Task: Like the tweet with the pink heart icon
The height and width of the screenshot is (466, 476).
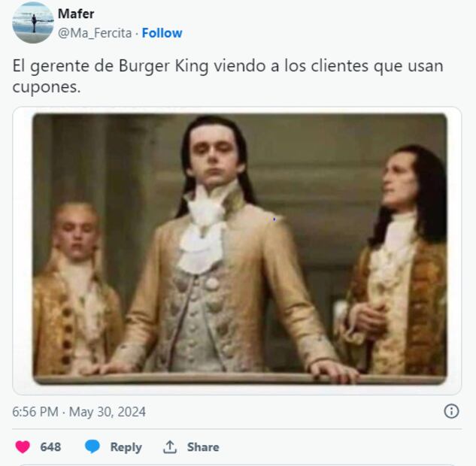Action: [23, 446]
